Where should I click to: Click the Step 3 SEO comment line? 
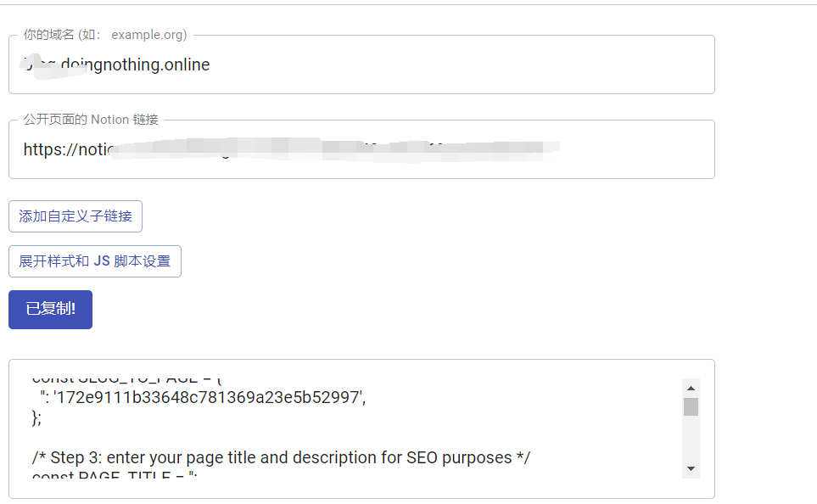tap(281, 458)
